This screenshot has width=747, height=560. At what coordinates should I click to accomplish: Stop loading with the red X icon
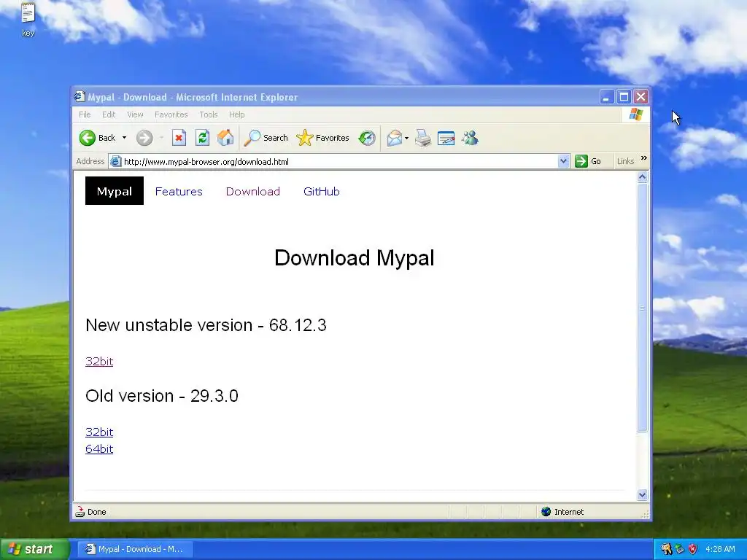pyautogui.click(x=179, y=138)
